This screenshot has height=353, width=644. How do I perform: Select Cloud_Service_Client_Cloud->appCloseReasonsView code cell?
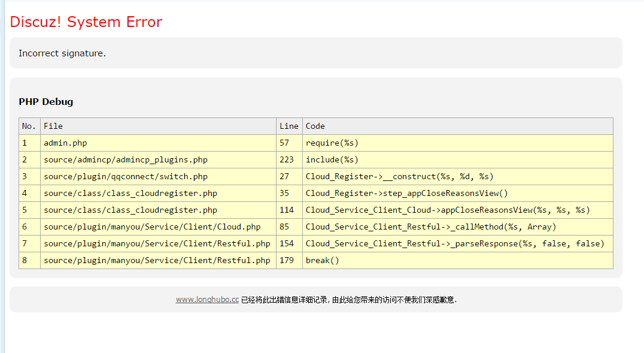coord(457,210)
